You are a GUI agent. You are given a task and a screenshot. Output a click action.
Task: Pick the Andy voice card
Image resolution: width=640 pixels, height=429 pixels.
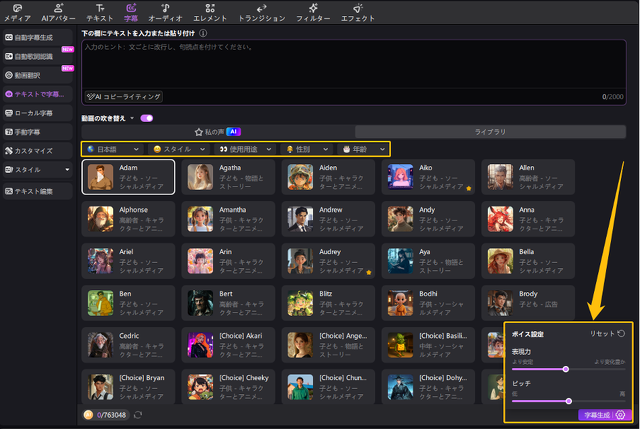coord(428,219)
